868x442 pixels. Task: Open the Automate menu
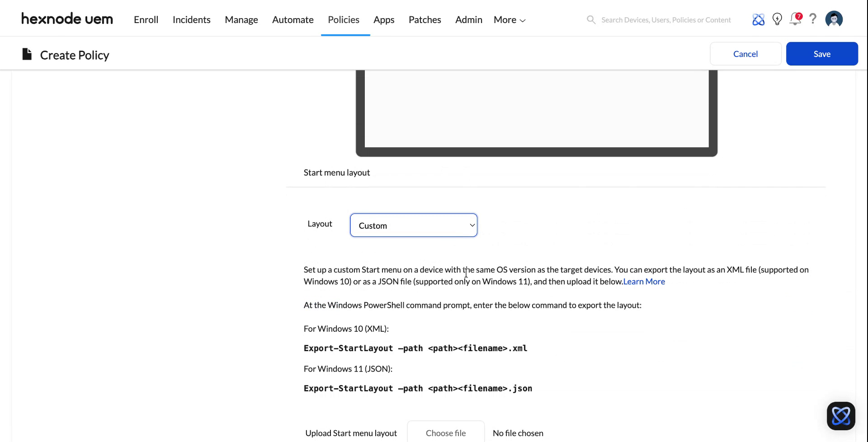(292, 19)
